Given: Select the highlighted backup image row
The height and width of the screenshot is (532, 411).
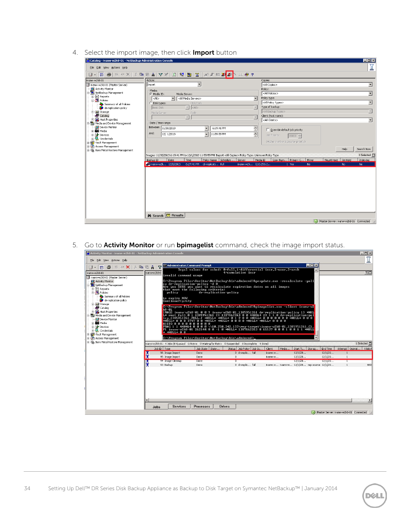Looking at the screenshot, I should point(260,164).
